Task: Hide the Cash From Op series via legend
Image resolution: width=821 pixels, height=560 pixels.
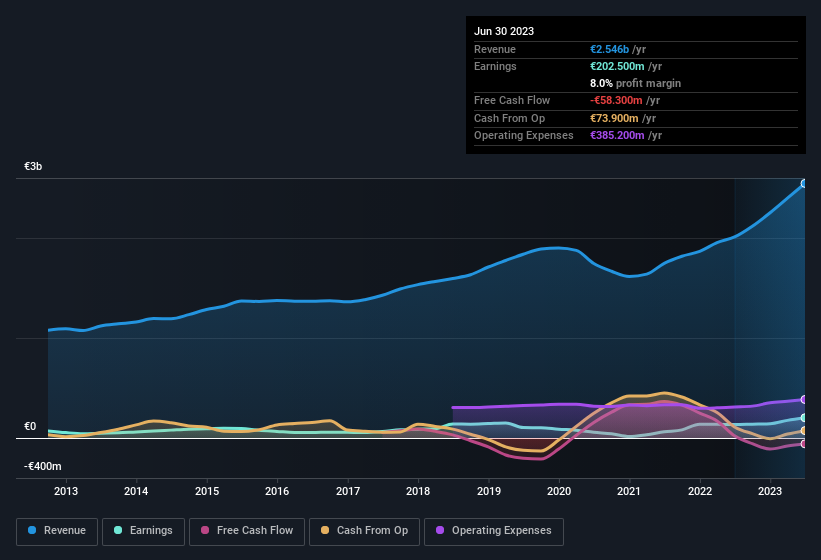Action: coord(364,531)
